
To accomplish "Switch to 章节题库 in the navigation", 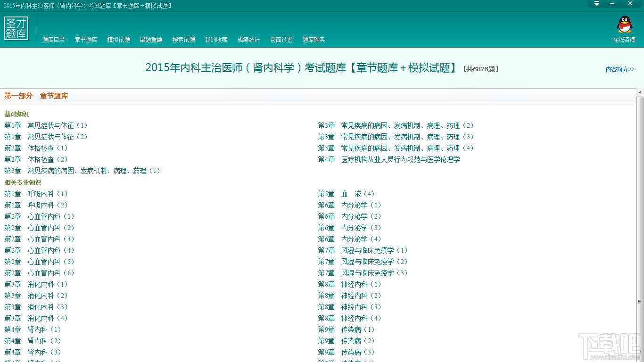I will pos(86,40).
